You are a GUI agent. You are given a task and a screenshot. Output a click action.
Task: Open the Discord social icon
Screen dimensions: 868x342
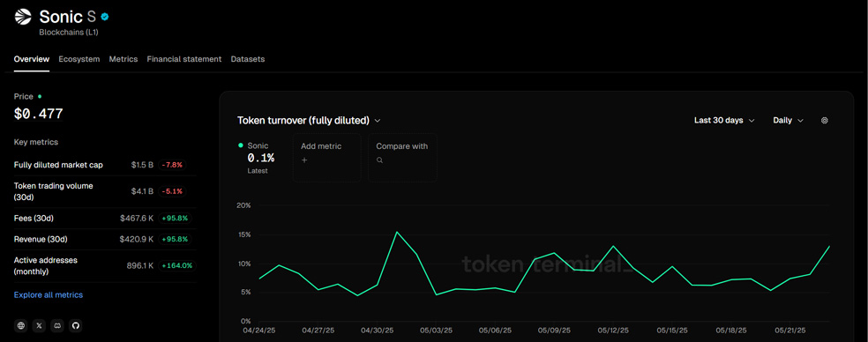(57, 325)
